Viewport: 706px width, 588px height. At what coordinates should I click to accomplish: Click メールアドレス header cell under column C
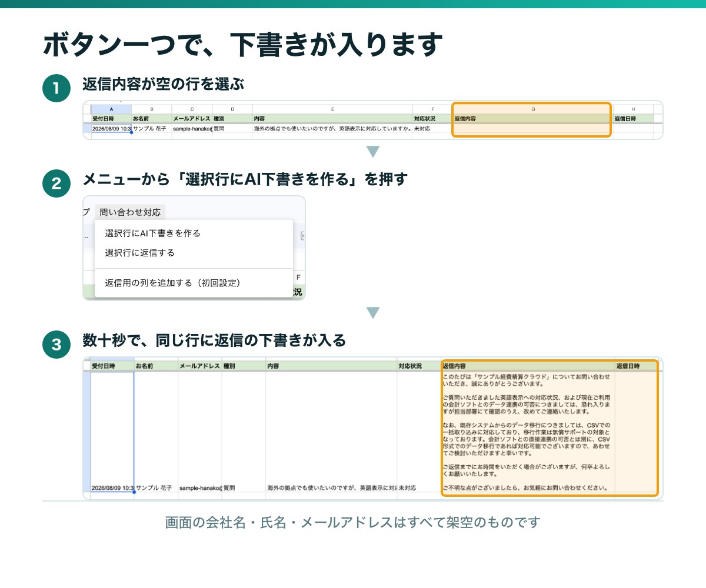click(192, 118)
